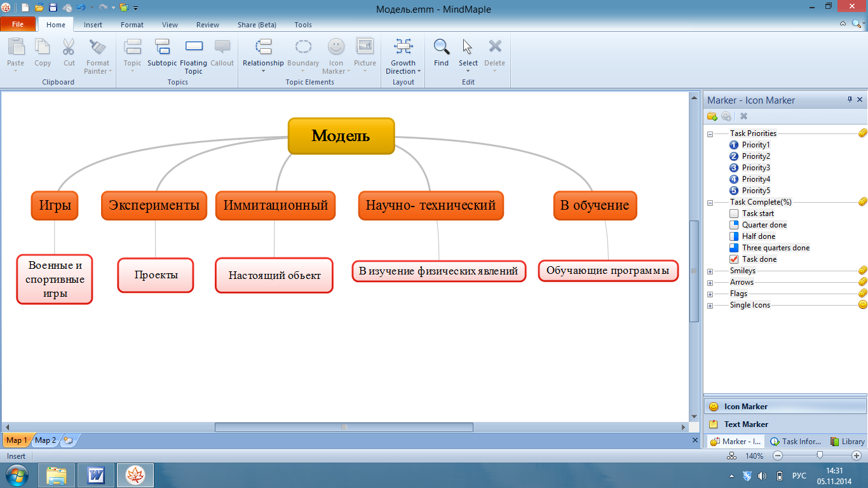Click the fit map icon beside 140%
868x488 pixels.
coord(731,456)
